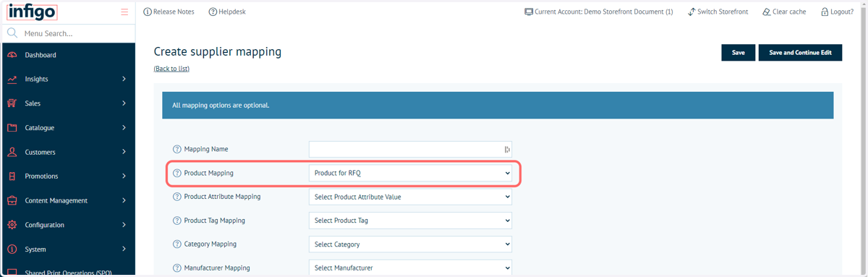Click the Configuration gear icon
Image resolution: width=868 pixels, height=277 pixels.
[x=12, y=225]
